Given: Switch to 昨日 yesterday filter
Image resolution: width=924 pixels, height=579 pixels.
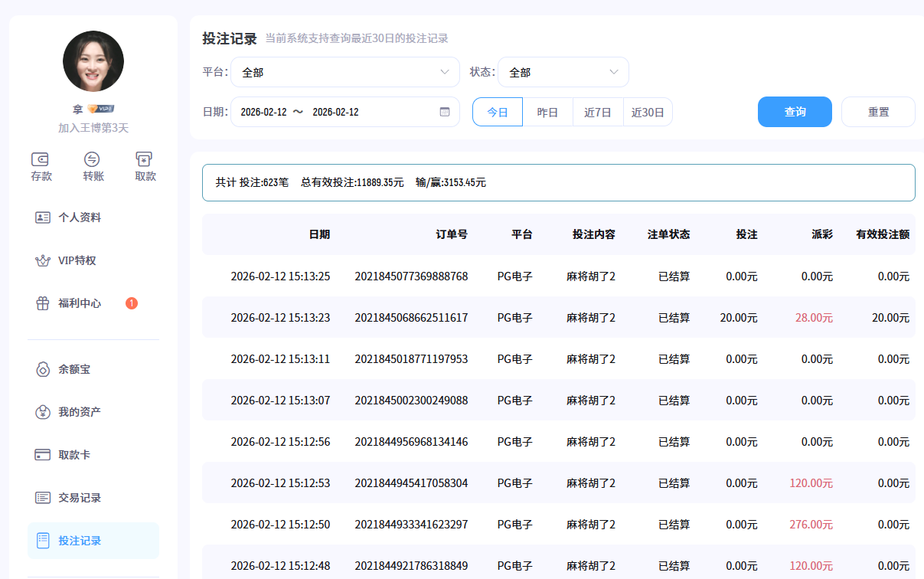Looking at the screenshot, I should tap(547, 111).
